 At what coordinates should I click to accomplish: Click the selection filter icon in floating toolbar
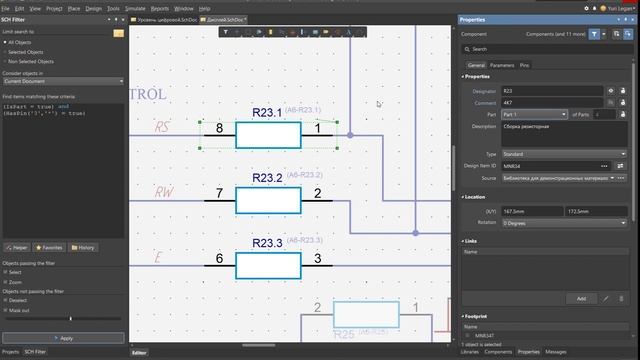pyautogui.click(x=226, y=32)
